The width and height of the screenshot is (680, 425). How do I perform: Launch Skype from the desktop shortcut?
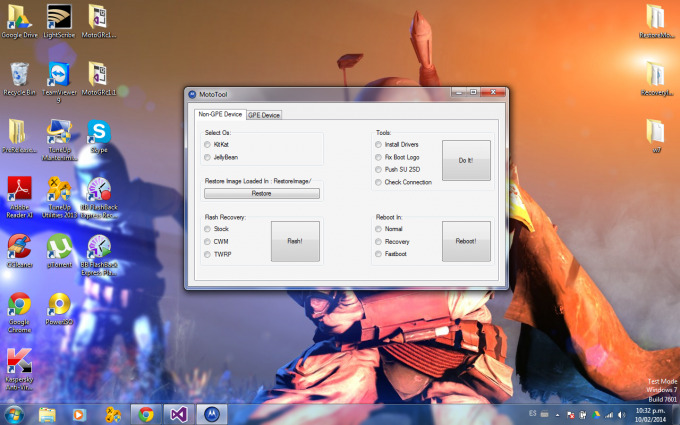pyautogui.click(x=98, y=133)
